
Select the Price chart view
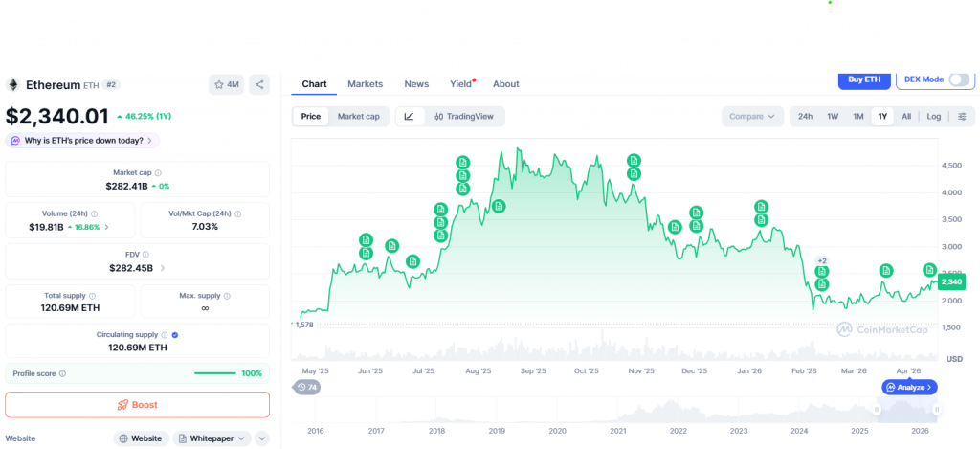click(x=311, y=116)
